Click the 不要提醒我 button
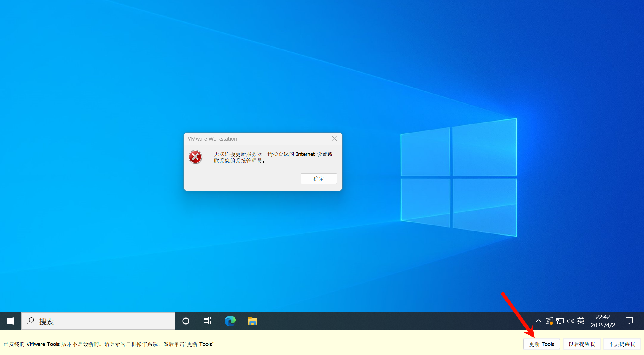This screenshot has width=644, height=355. [x=622, y=344]
